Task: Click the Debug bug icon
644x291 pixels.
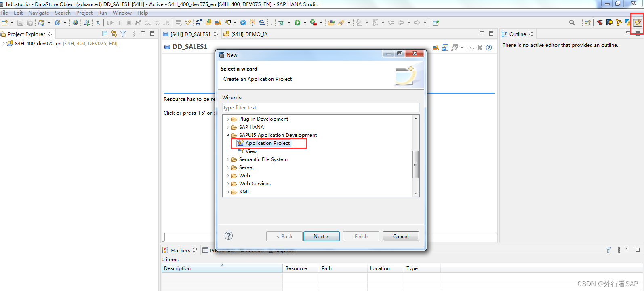Action: [x=281, y=23]
